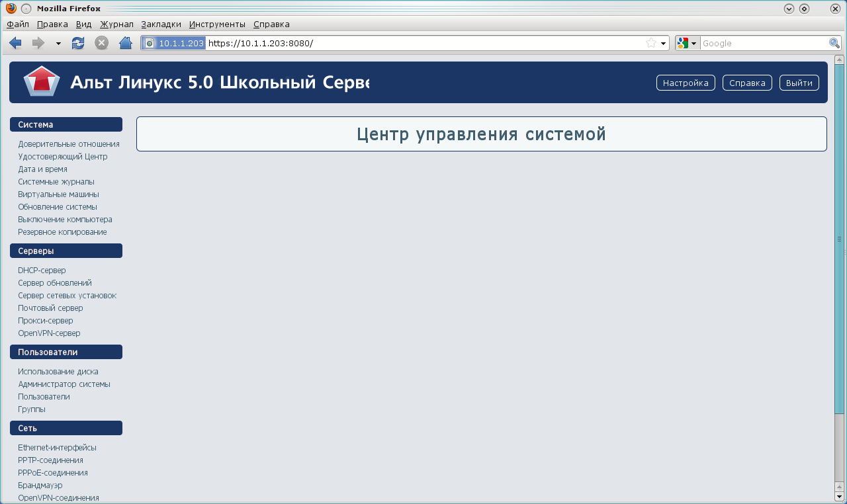
Task: Click the vertical scrollbar down arrow
Action: click(840, 496)
